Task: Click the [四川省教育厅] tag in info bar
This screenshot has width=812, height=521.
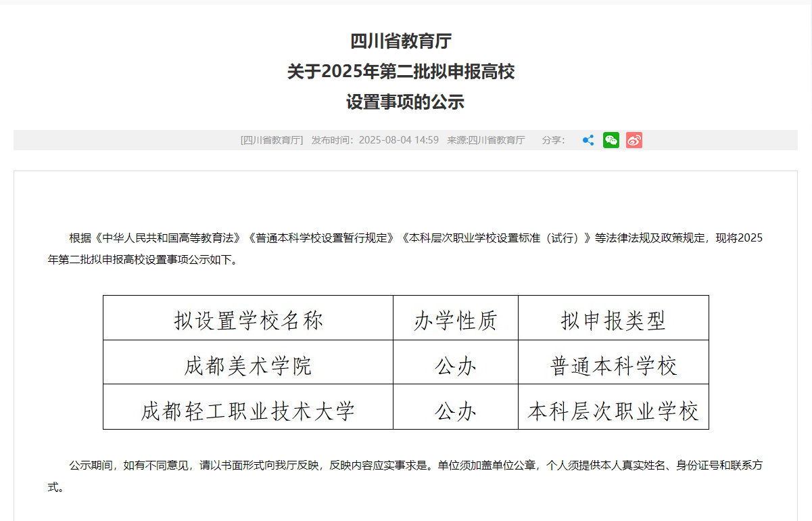Action: coord(272,140)
